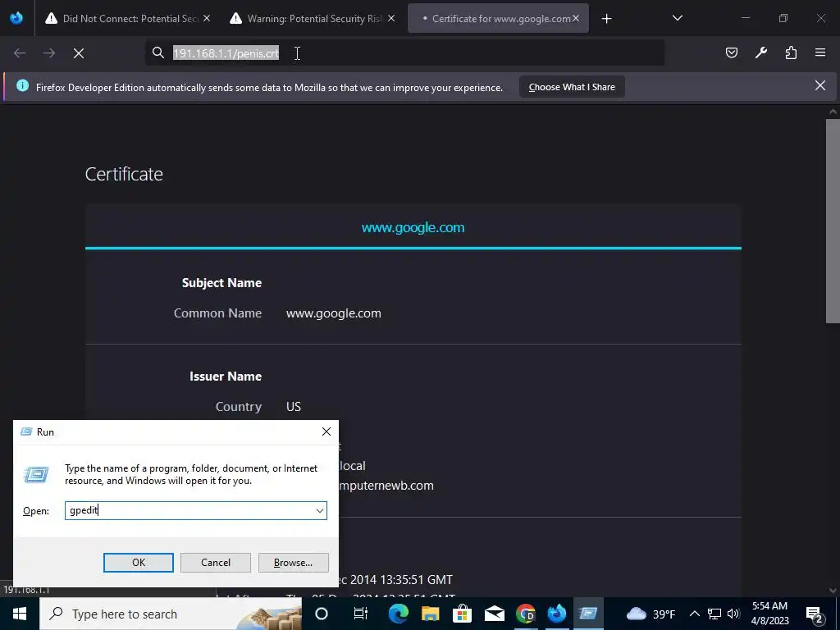Viewport: 840px width, 630px height.
Task: Open File Explorer from taskbar
Action: (430, 614)
